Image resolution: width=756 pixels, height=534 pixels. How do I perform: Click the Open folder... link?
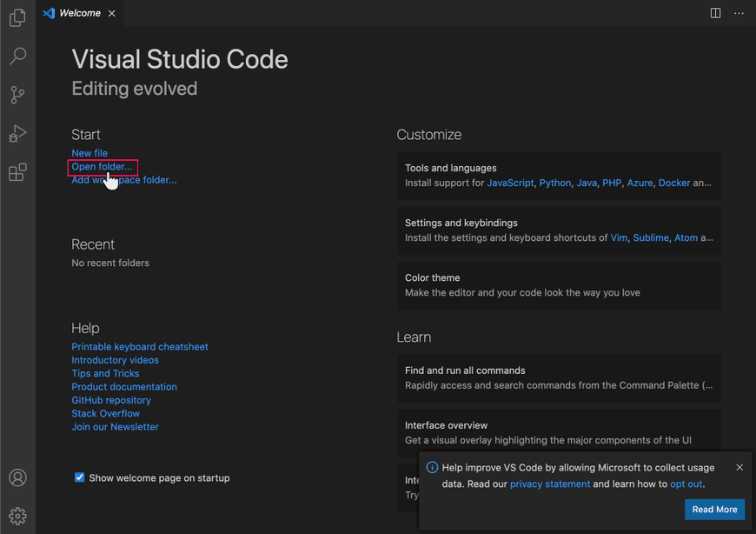tap(102, 166)
